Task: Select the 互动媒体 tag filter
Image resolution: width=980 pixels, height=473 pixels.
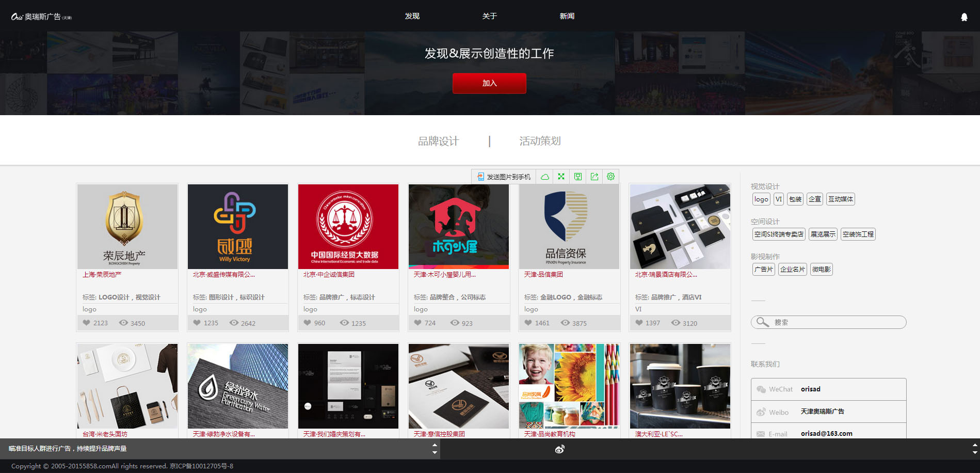Action: click(841, 199)
